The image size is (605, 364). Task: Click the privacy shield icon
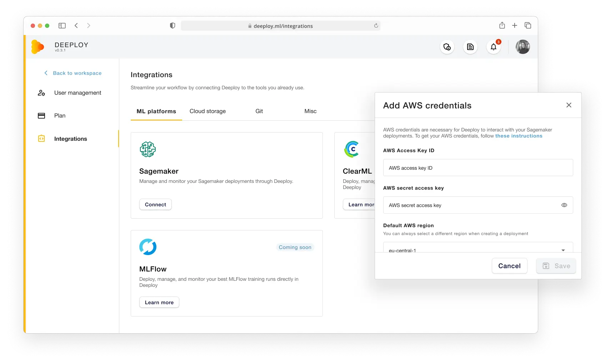172,26
